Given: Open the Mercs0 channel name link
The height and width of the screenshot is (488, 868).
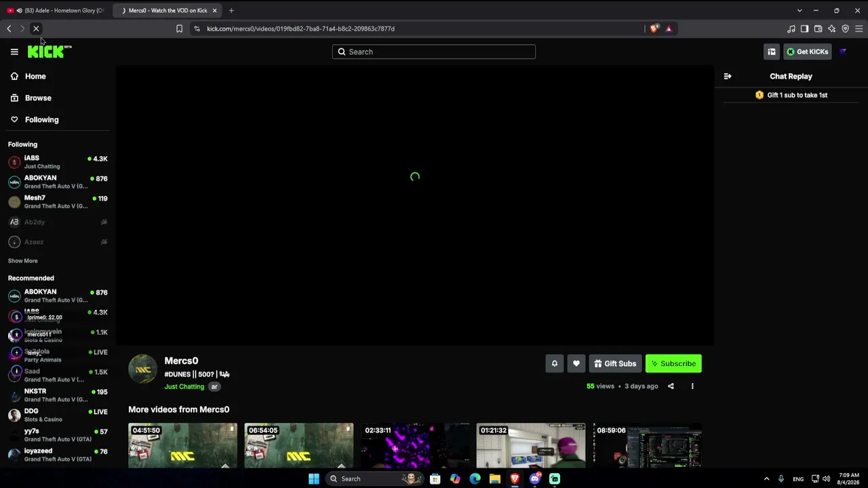Looking at the screenshot, I should 181,361.
